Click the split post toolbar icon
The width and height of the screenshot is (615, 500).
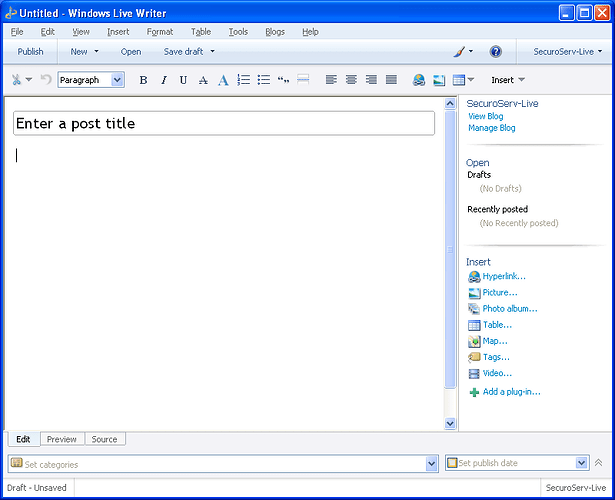tap(303, 80)
